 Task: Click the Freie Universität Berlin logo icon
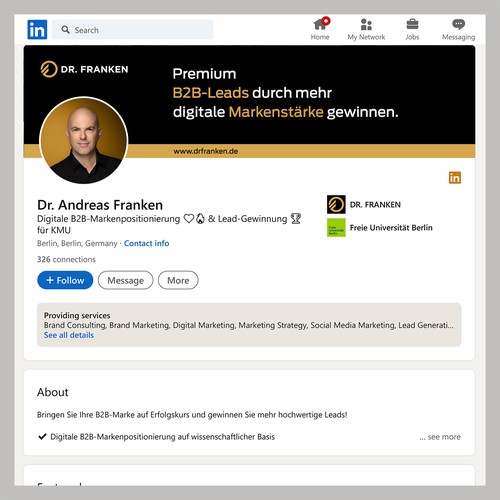point(336,228)
